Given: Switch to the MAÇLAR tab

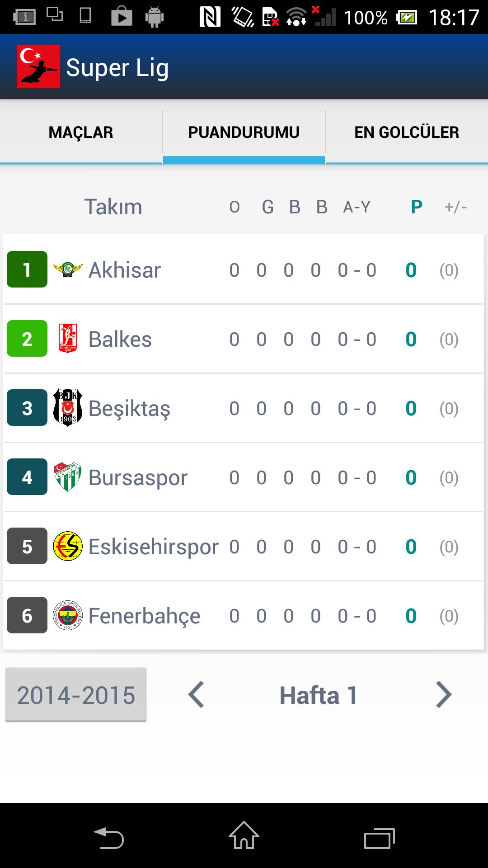Looking at the screenshot, I should (80, 132).
